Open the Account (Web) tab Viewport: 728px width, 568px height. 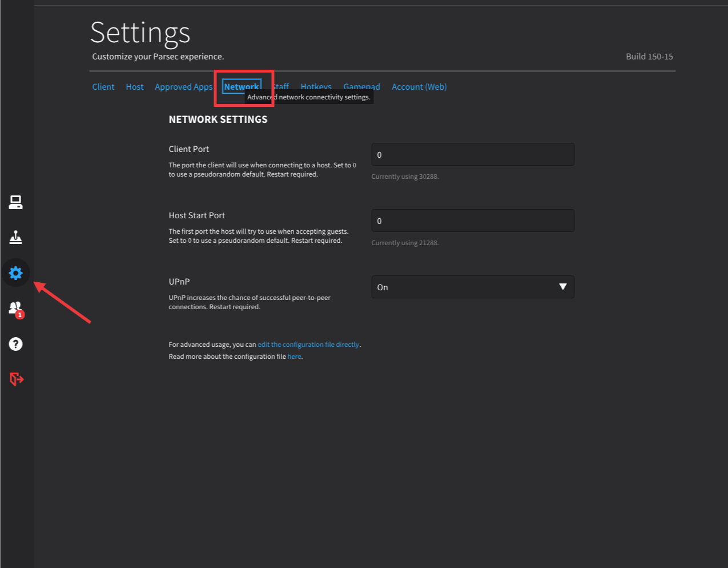click(x=419, y=87)
